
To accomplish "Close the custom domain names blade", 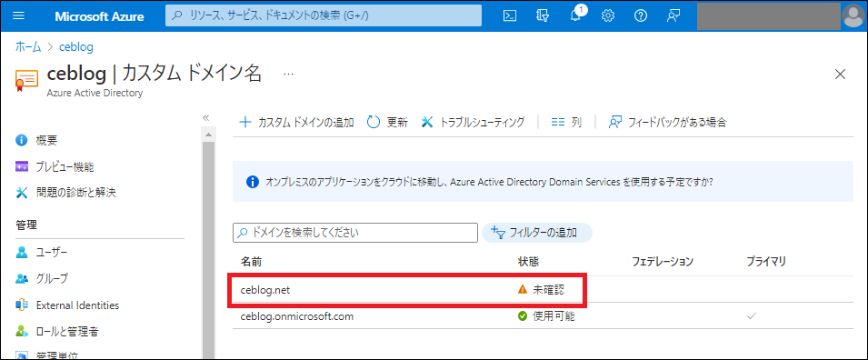I will (840, 74).
